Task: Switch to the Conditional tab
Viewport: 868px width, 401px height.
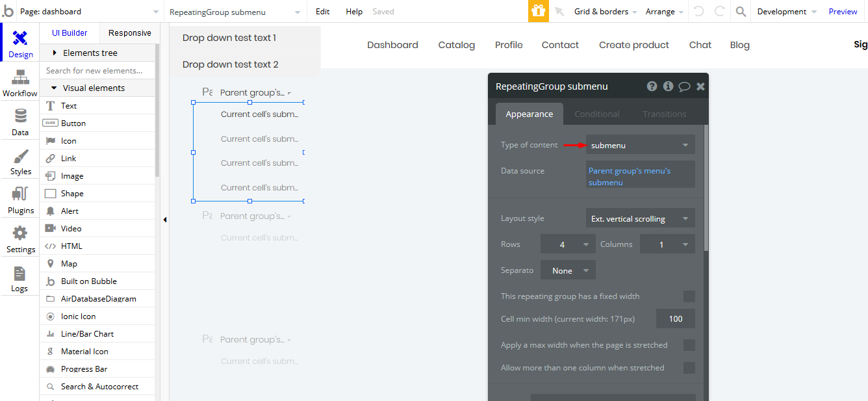Action: click(x=597, y=114)
